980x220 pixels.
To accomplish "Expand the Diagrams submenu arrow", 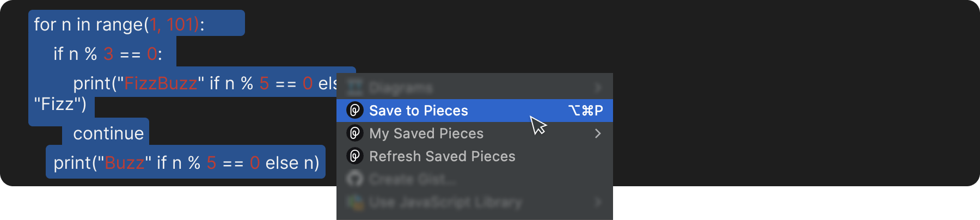I will [x=598, y=87].
